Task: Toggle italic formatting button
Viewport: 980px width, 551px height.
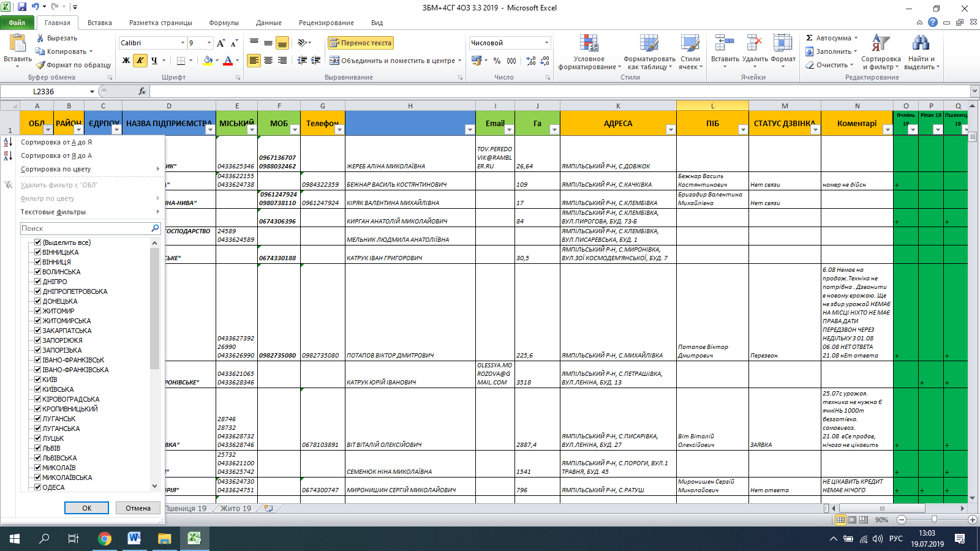Action: click(140, 60)
